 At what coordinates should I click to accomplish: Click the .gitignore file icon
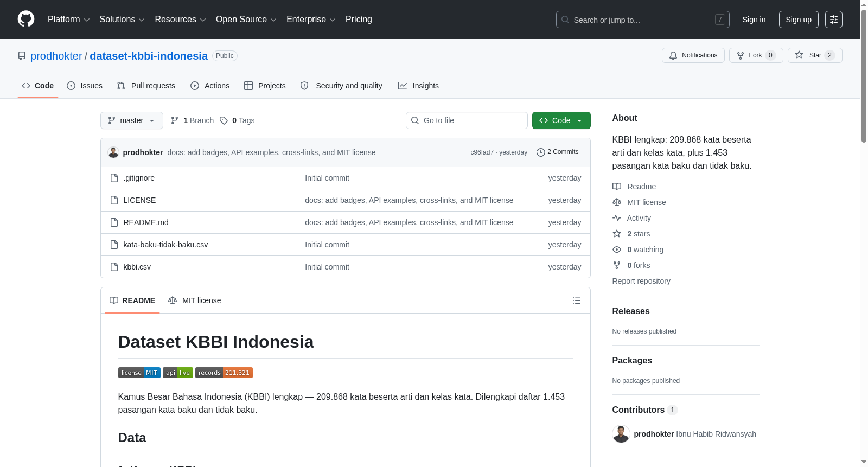[114, 178]
